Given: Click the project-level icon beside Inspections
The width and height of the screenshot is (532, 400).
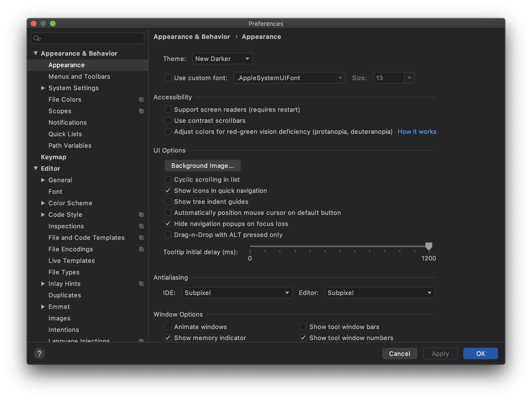Looking at the screenshot, I should (x=141, y=226).
